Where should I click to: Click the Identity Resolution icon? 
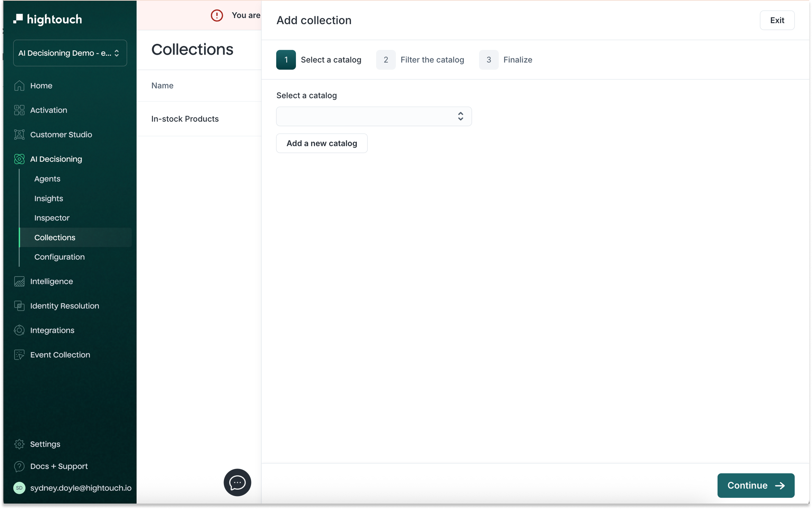point(19,306)
